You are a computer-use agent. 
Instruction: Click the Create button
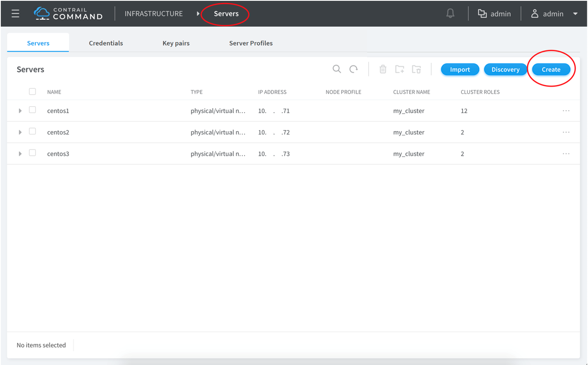[551, 69]
